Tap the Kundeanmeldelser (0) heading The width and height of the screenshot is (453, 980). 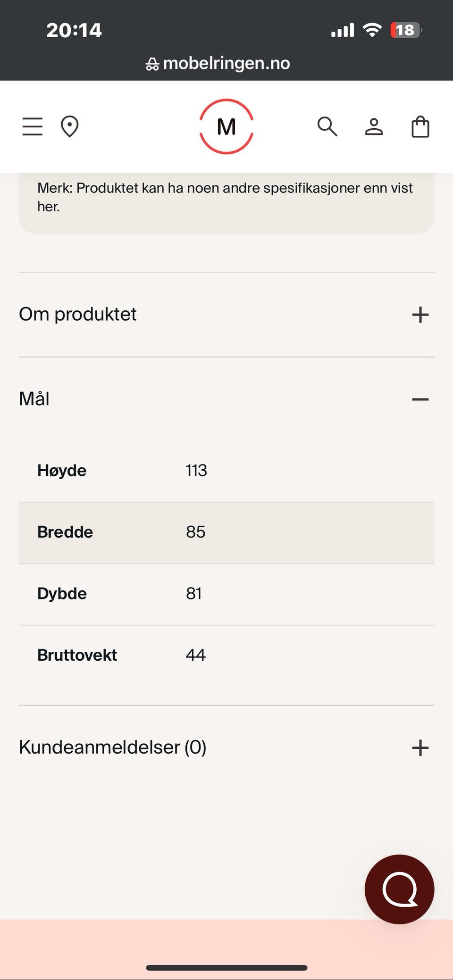(x=113, y=747)
